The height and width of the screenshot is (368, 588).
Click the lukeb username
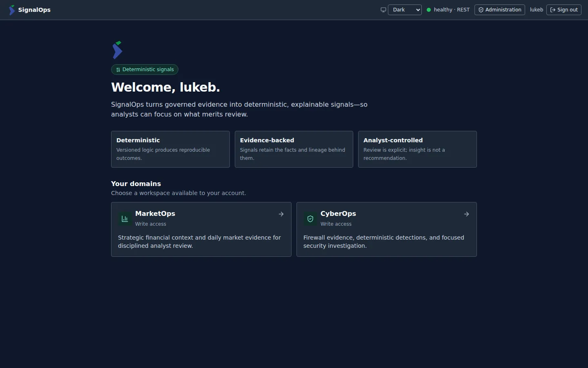[537, 10]
